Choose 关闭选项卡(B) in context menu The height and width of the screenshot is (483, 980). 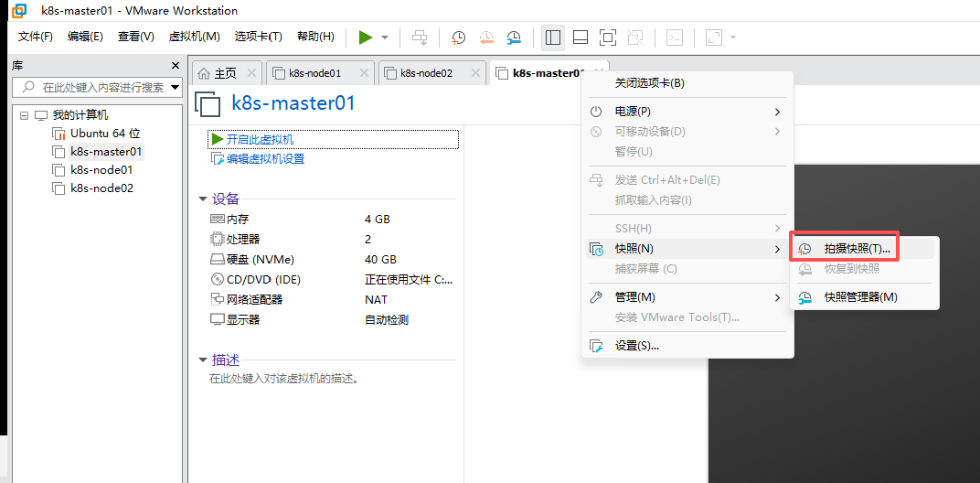[687, 83]
